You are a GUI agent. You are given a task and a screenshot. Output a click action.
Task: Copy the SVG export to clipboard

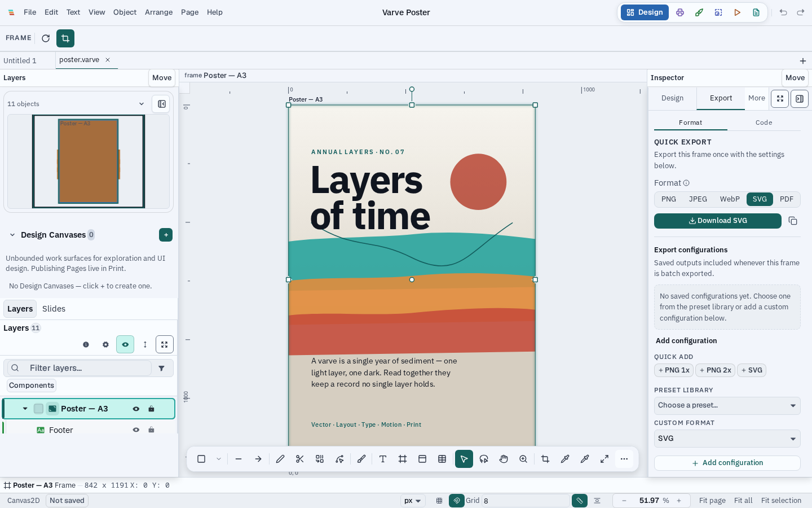click(x=793, y=221)
